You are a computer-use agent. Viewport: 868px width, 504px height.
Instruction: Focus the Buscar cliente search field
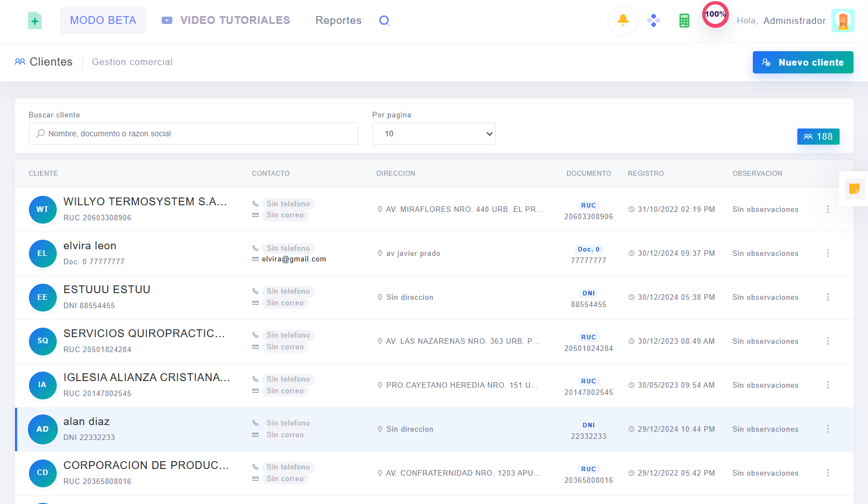point(194,134)
